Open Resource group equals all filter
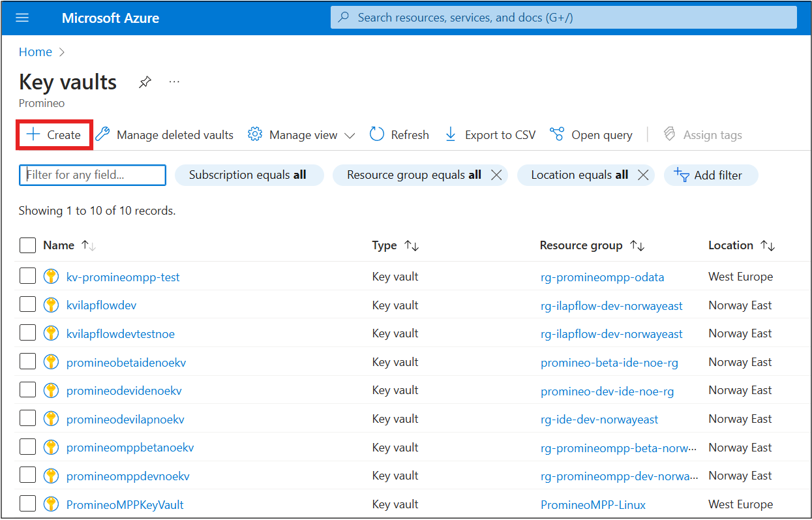The image size is (812, 520). (x=414, y=175)
